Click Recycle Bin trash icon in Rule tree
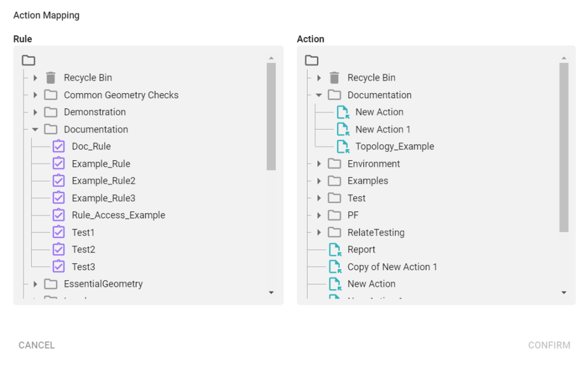Viewport: 588px width, 368px height. tap(51, 78)
